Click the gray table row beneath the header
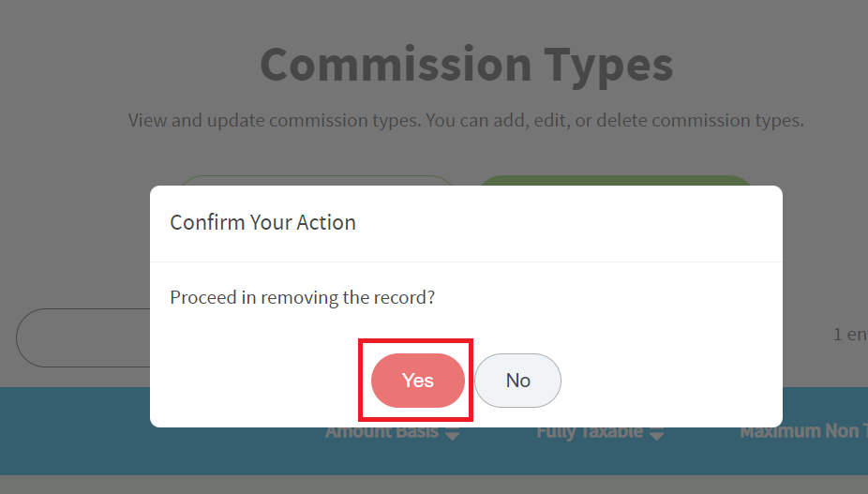 434,485
